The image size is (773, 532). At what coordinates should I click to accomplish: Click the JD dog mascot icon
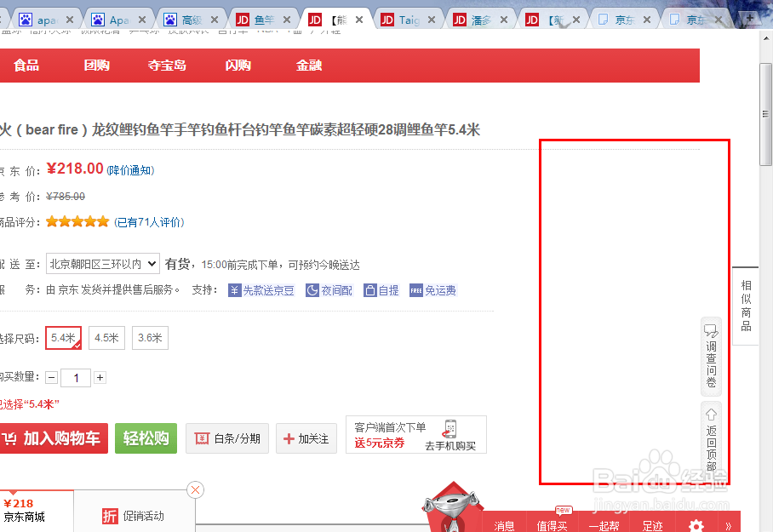pyautogui.click(x=451, y=509)
